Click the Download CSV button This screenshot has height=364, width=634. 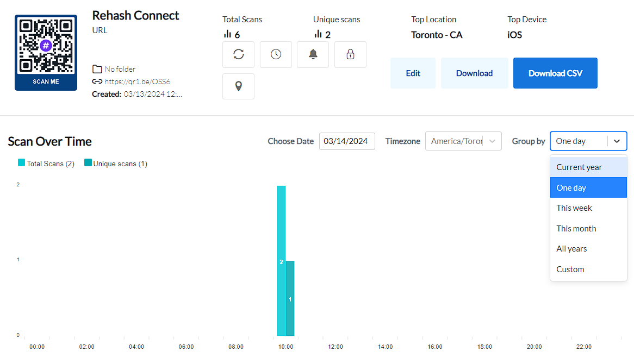coord(555,73)
